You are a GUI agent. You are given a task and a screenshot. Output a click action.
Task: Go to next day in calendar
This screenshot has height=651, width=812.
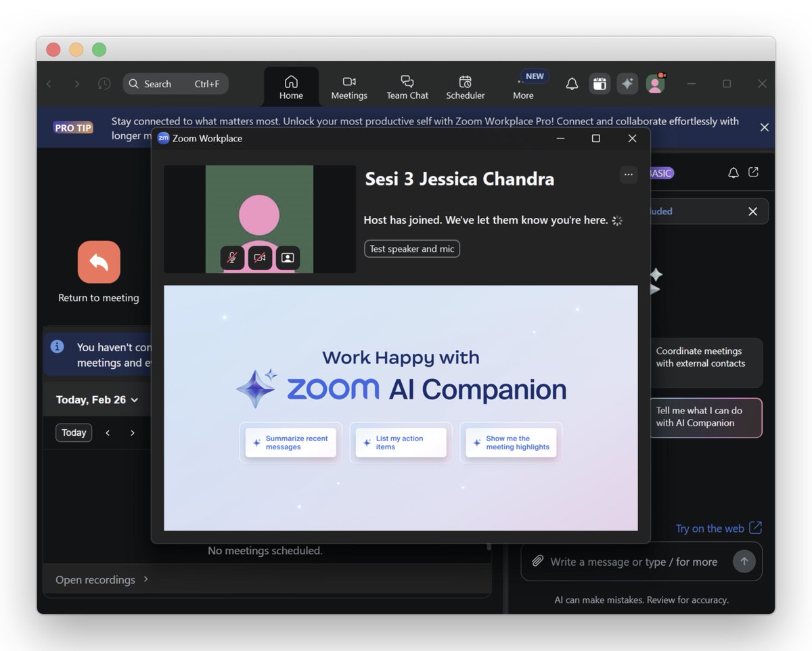click(133, 433)
